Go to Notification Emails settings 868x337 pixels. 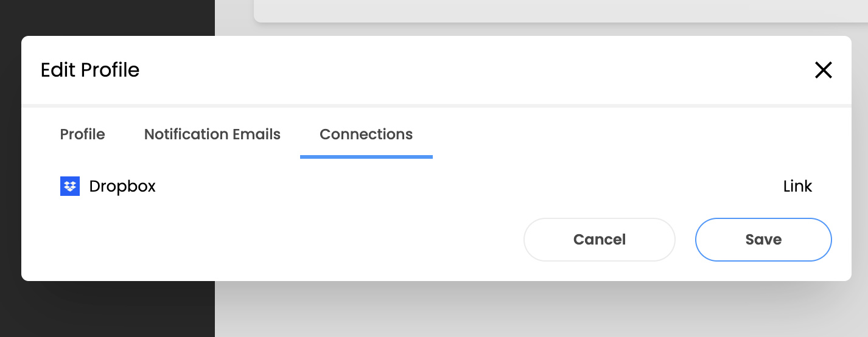tap(212, 134)
